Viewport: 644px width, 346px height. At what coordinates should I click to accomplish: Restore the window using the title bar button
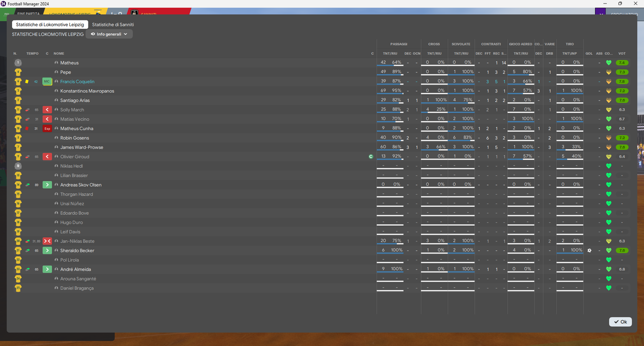coord(620,4)
